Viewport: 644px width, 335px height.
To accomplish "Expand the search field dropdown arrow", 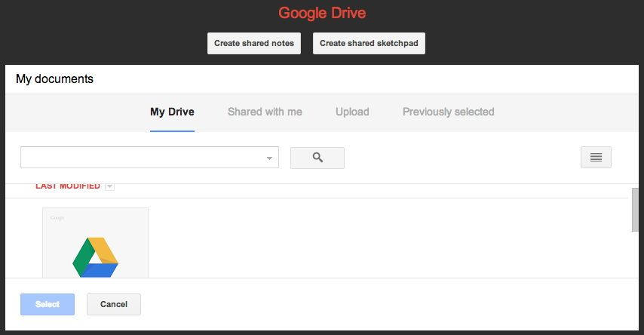I will click(269, 158).
